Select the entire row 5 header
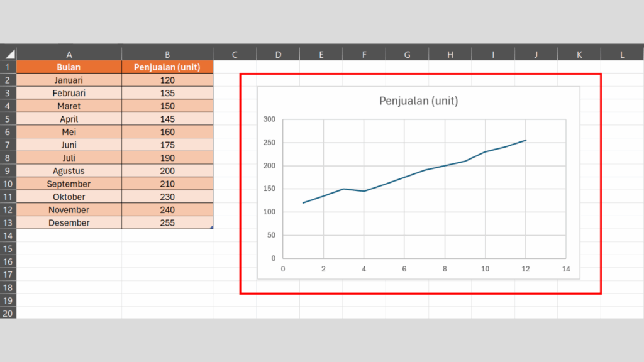The width and height of the screenshot is (644, 362). [x=8, y=119]
